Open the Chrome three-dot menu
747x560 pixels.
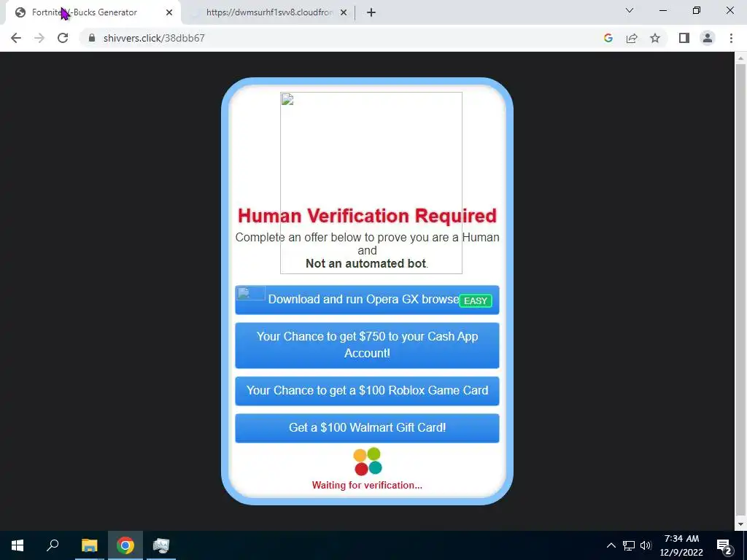(x=731, y=38)
